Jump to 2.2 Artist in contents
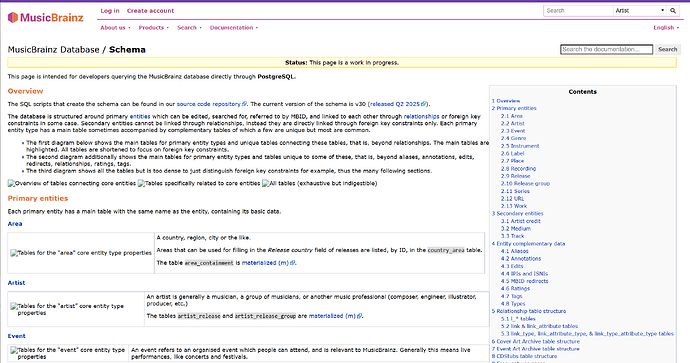The width and height of the screenshot is (690, 363). 513,124
